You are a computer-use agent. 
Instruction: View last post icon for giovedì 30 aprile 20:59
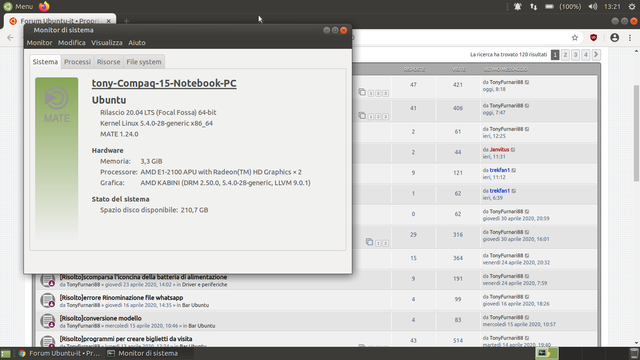527,212
